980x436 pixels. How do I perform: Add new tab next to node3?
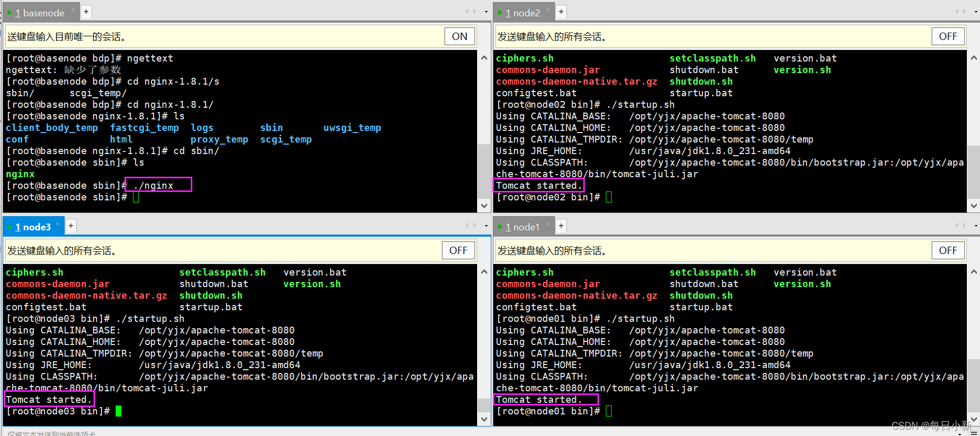[71, 226]
